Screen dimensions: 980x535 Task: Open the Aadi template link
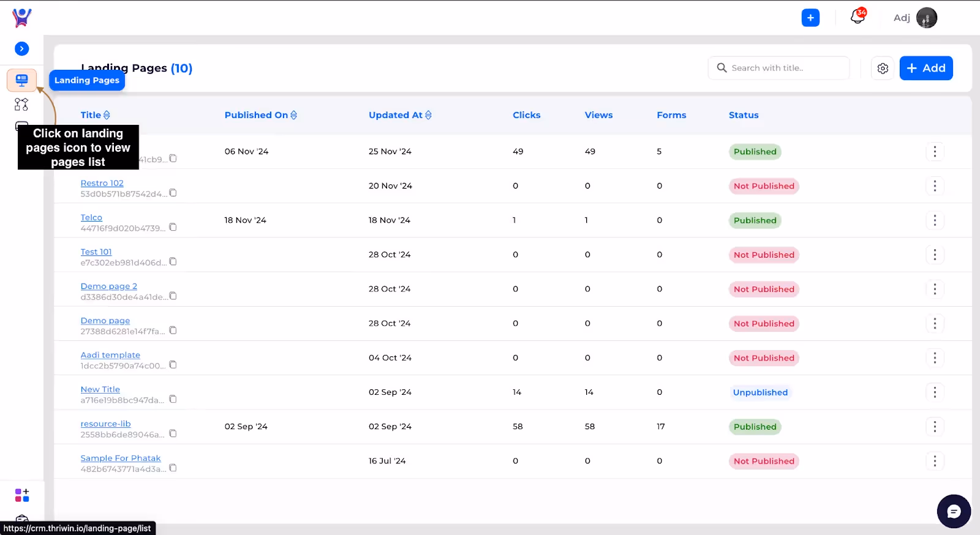110,355
